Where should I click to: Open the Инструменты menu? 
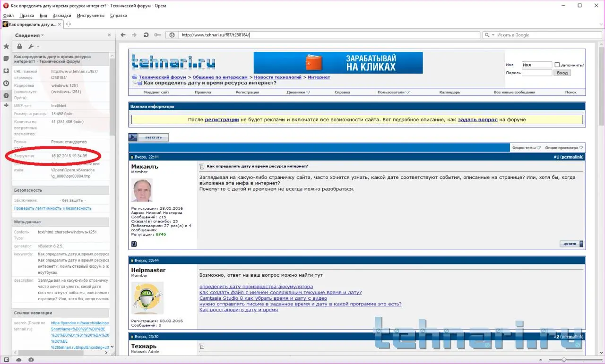pyautogui.click(x=91, y=16)
